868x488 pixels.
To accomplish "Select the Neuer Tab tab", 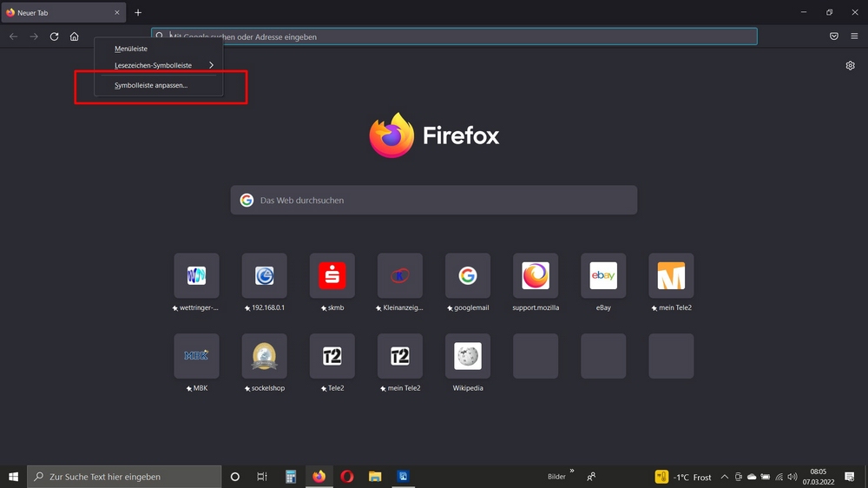I will (x=63, y=12).
